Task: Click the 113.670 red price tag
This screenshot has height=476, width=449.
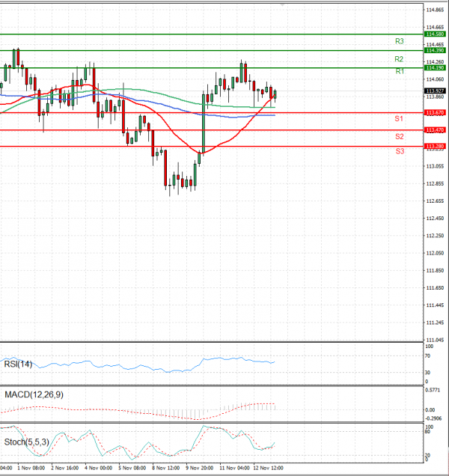Action: coord(435,112)
